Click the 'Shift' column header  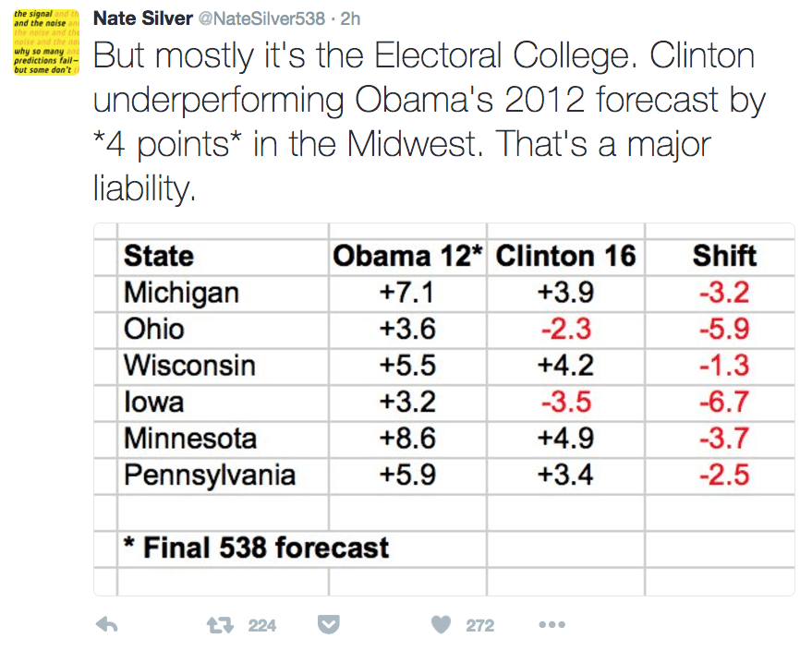coord(724,256)
